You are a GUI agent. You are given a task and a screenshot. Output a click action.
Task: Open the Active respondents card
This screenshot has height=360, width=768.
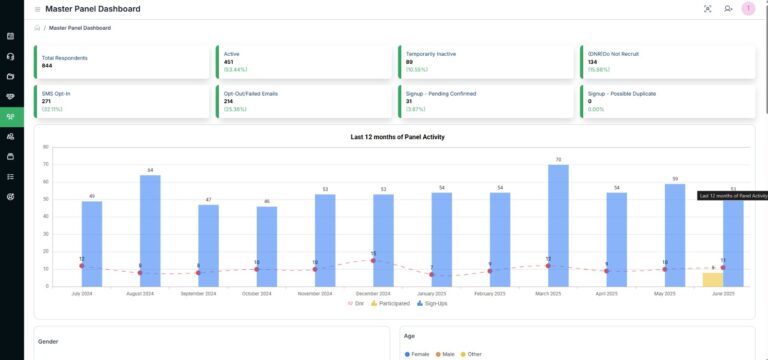[304, 62]
